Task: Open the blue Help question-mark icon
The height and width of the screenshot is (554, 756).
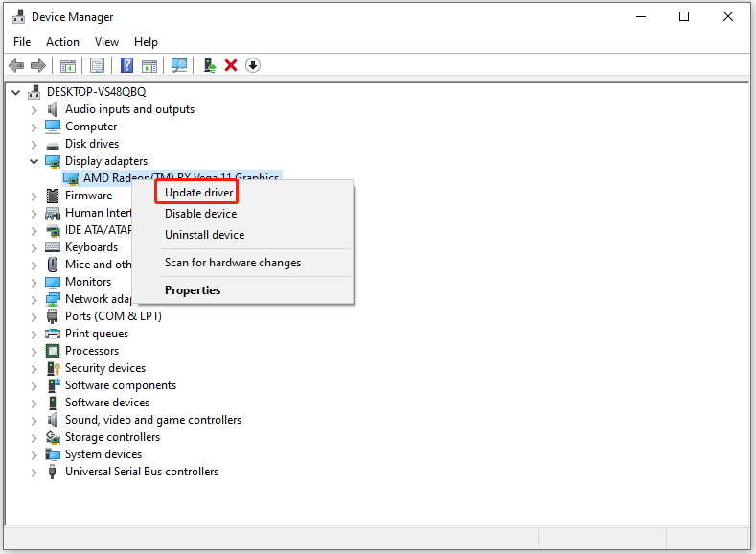Action: (x=126, y=65)
